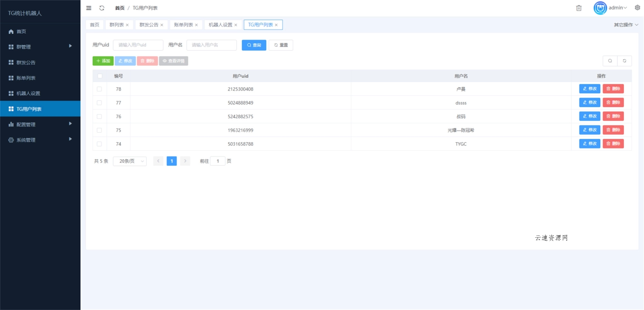Viewport: 644px width, 310px height.
Task: Open the 其它操作 dropdown
Action: tap(626, 24)
